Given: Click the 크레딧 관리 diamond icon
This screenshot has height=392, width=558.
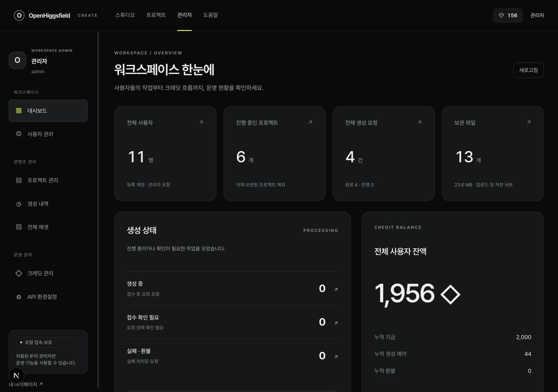Looking at the screenshot, I should (19, 273).
